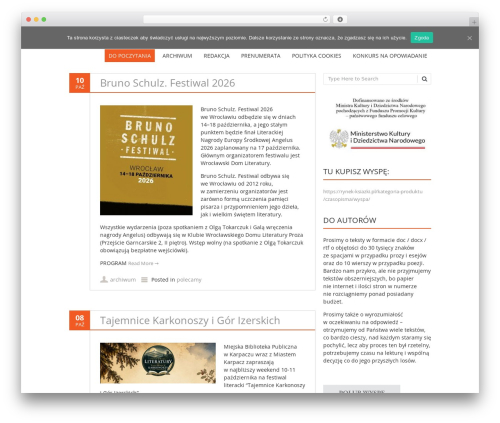Select PRENUMERATA in the navigation
The image size is (500, 423).
point(261,56)
